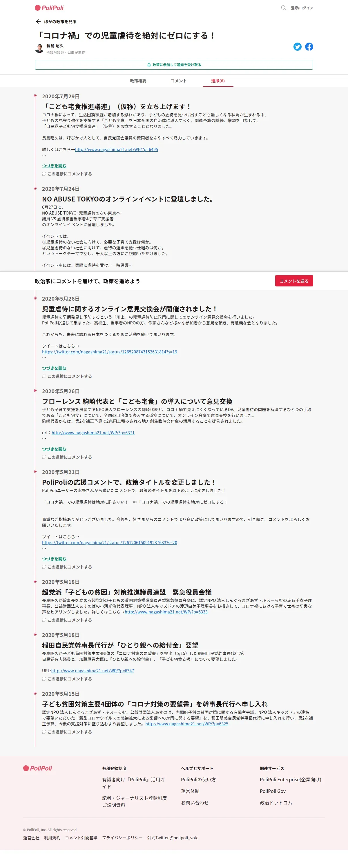Go back via ほかの政策を見る

60,21
